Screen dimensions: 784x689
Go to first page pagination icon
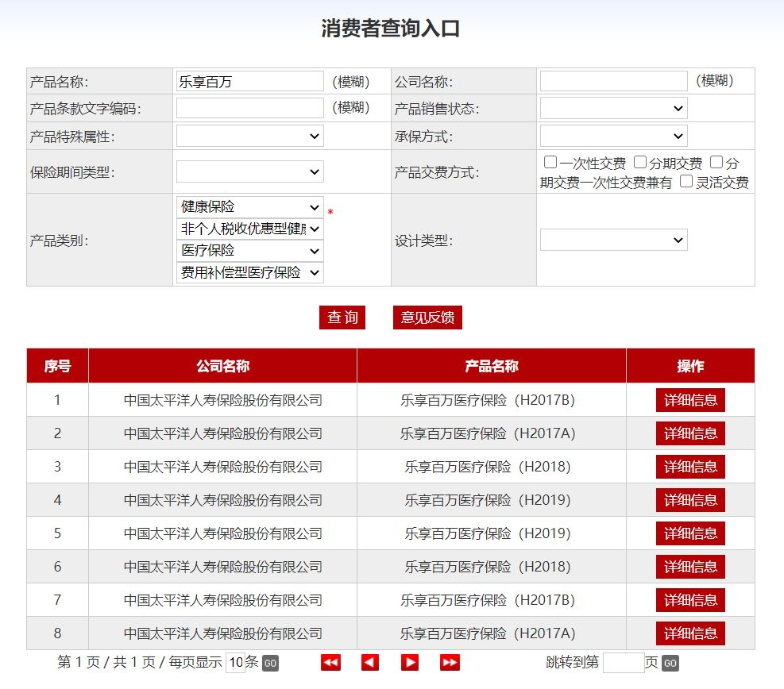(330, 663)
